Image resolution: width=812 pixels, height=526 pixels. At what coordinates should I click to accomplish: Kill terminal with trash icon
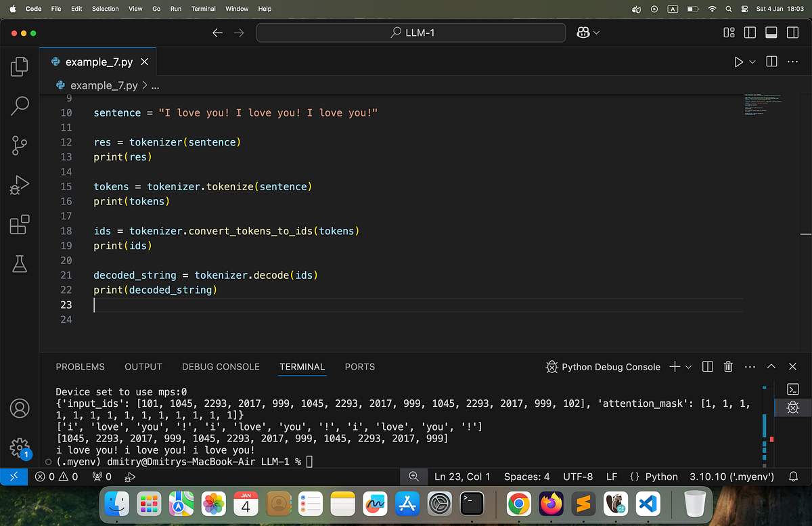pos(728,366)
